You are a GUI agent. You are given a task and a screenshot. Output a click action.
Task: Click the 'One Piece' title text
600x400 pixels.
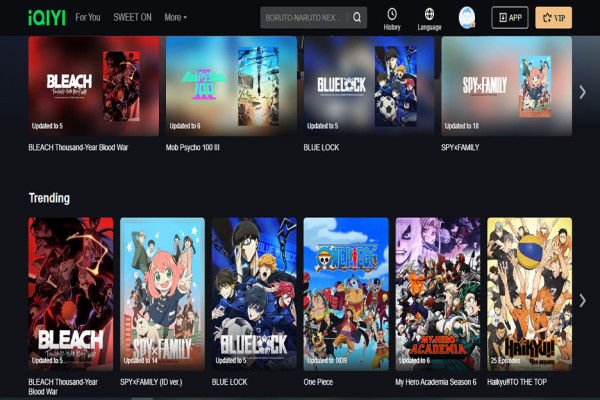[318, 382]
